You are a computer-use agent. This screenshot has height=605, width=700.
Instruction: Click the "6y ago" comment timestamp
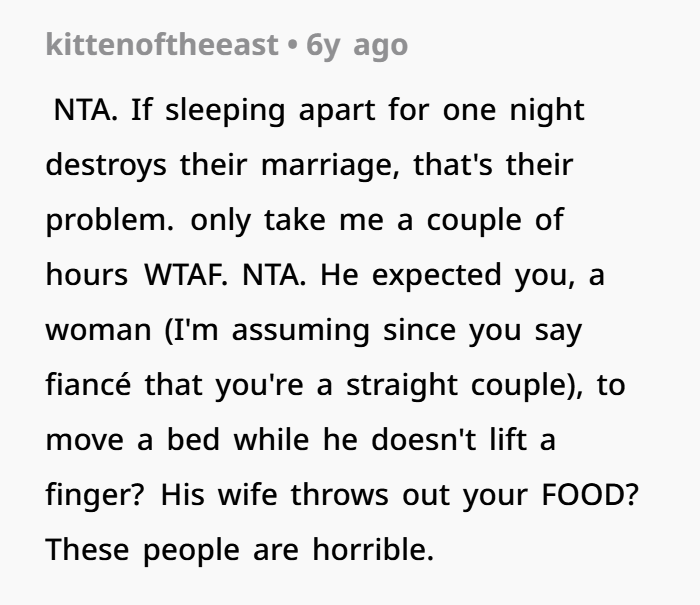356,45
